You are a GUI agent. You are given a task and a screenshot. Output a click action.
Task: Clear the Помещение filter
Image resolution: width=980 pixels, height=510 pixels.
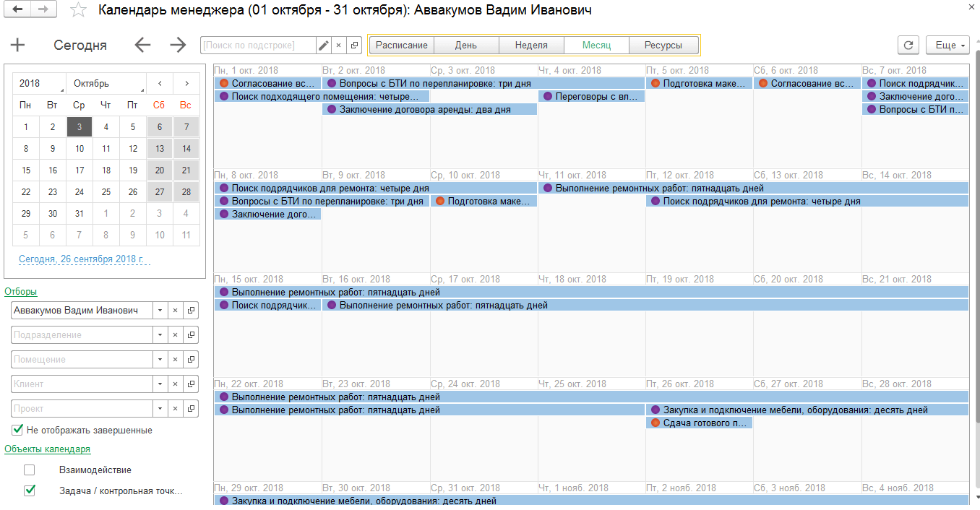coord(175,359)
